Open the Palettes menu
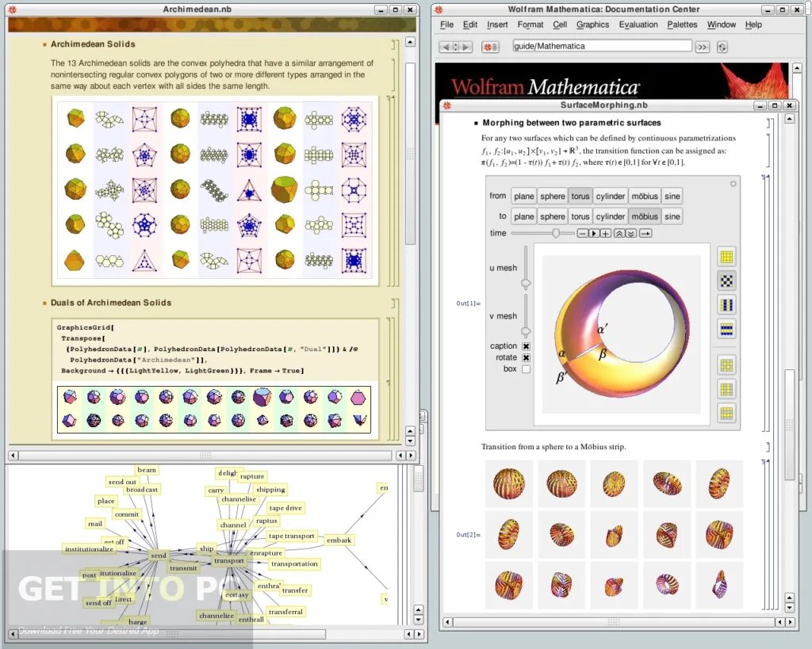This screenshot has height=649, width=812. 682,25
